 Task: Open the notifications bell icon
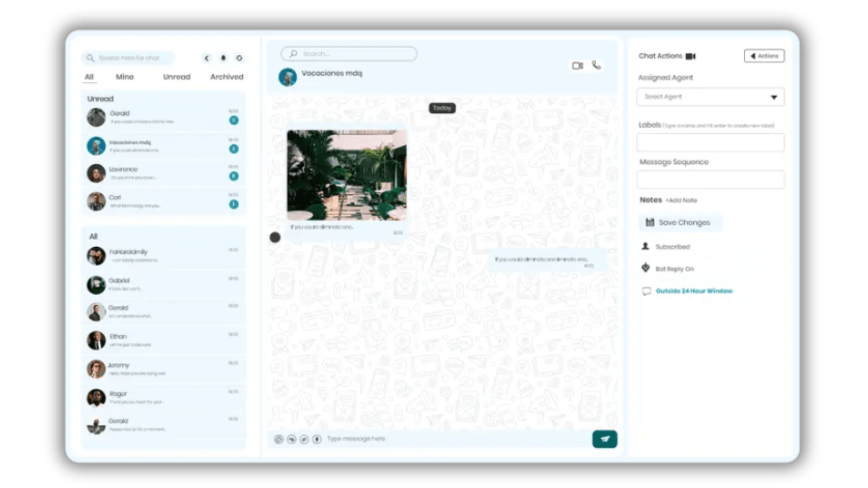point(223,58)
